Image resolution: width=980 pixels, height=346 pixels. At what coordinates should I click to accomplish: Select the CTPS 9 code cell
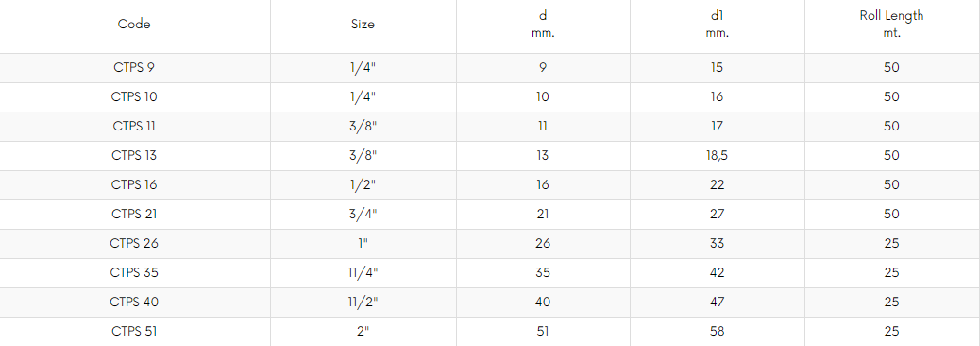[x=134, y=67]
